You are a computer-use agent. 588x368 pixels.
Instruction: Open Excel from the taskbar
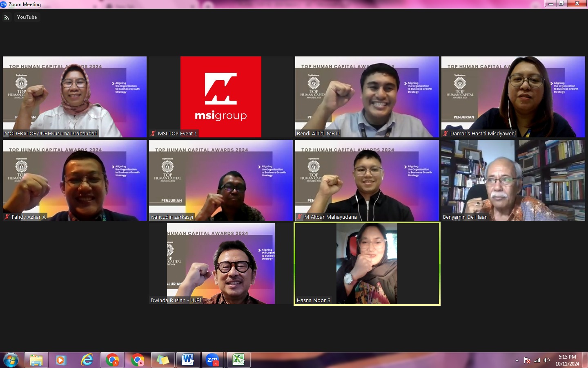click(238, 360)
